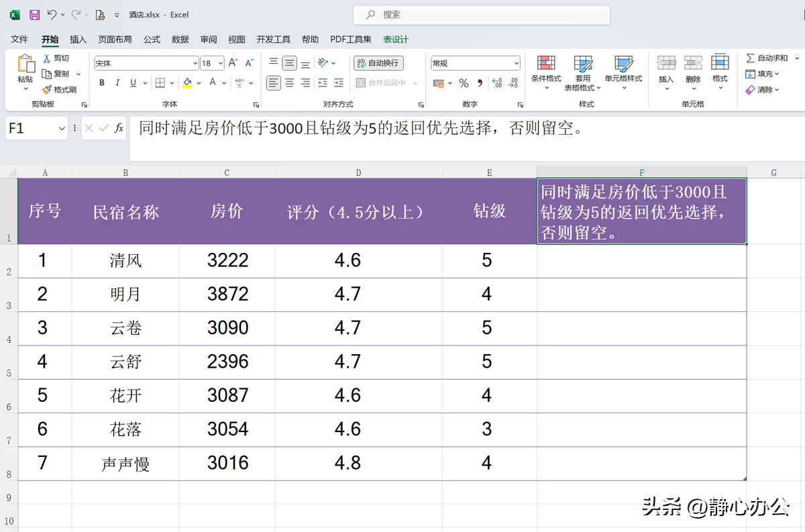Click the search box 搜索

[x=482, y=15]
